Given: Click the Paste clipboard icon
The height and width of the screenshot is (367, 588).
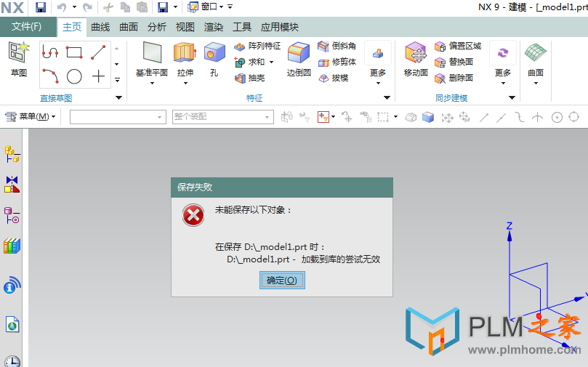Looking at the screenshot, I should coord(142,7).
